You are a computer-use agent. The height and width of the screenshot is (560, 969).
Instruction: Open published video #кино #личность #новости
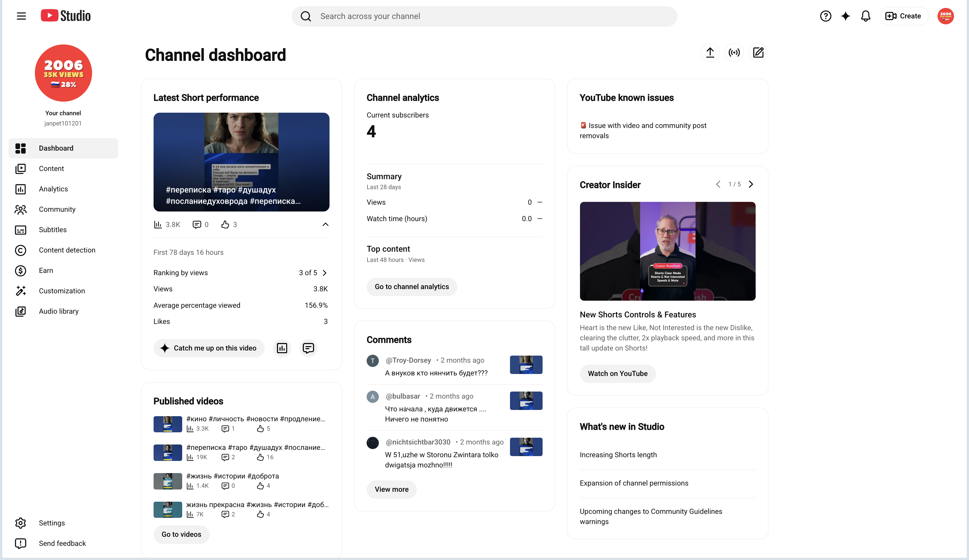(x=256, y=419)
